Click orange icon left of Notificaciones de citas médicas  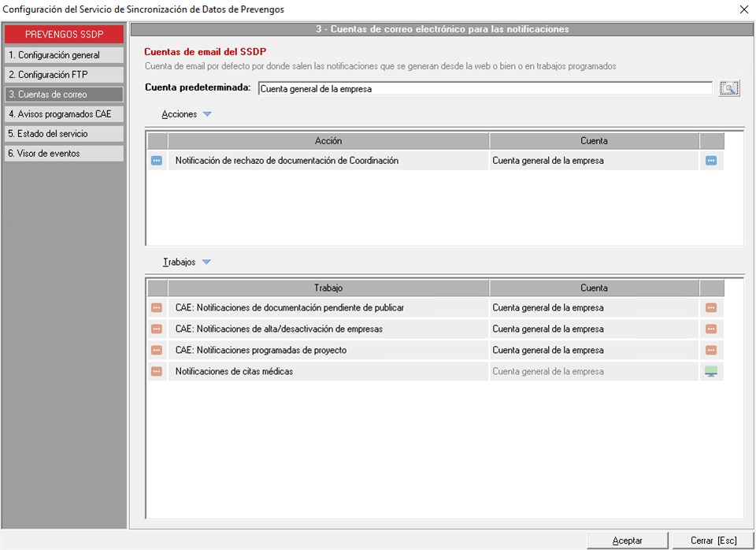click(x=157, y=372)
